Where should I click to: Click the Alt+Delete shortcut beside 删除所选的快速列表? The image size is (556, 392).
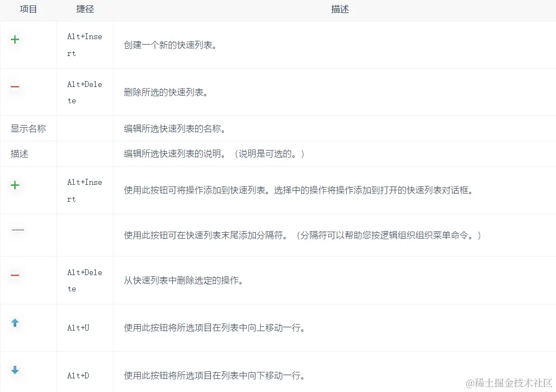[x=85, y=92]
